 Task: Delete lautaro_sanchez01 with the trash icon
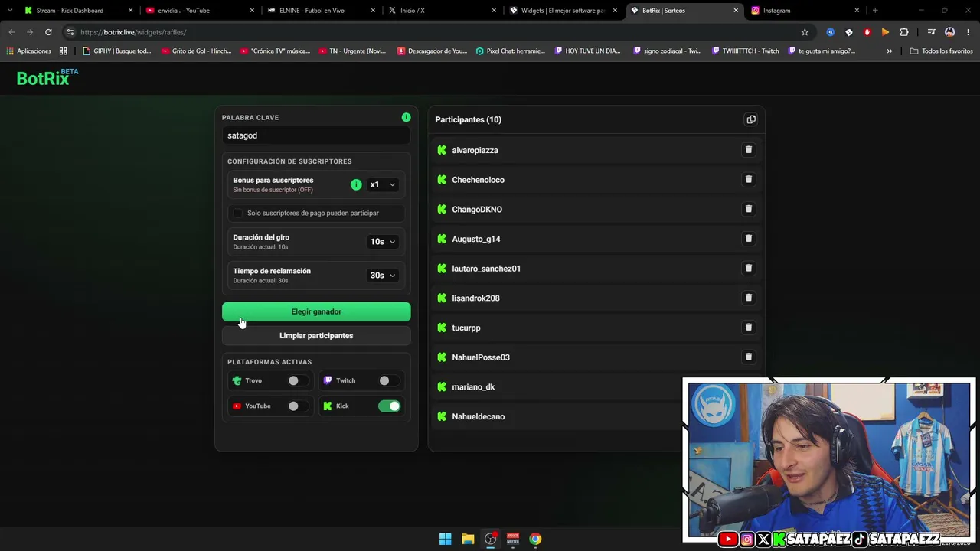749,268
